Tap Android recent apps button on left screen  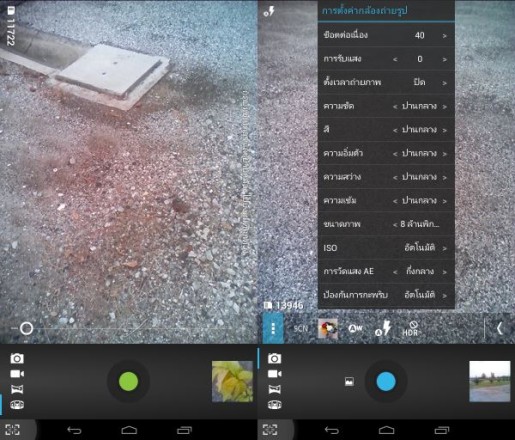(184, 430)
